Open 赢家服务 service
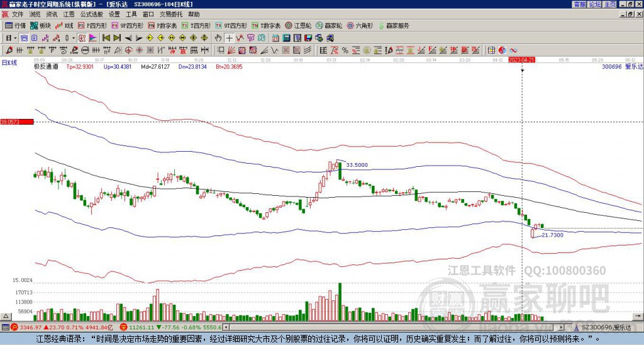Screen dimensions: 644x345 (394, 25)
